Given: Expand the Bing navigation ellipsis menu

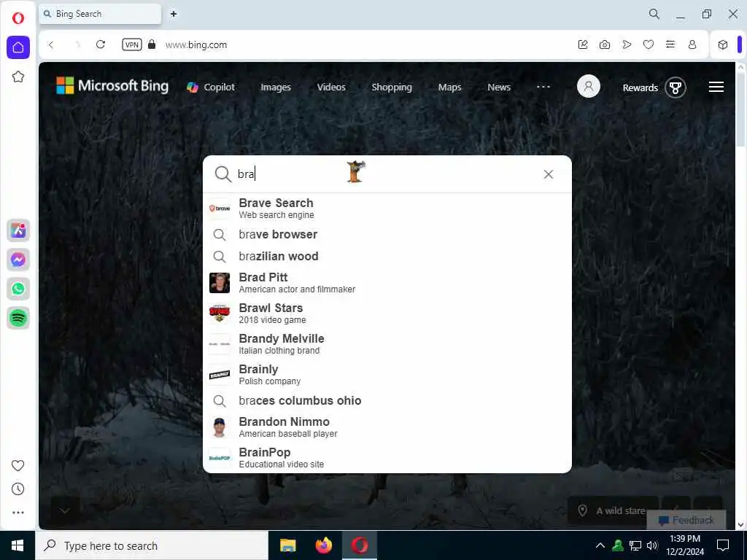Looking at the screenshot, I should pos(543,87).
